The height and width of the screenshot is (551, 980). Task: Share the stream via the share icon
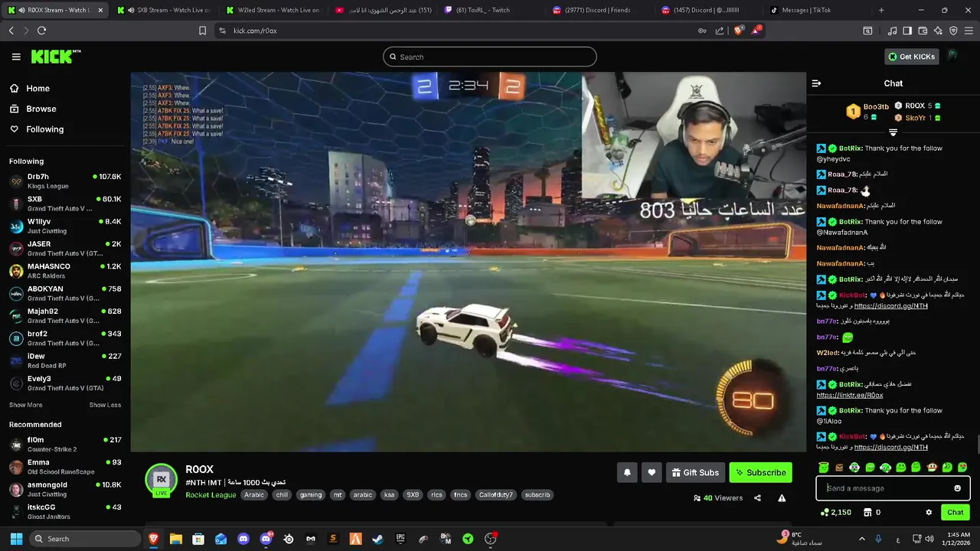[757, 498]
